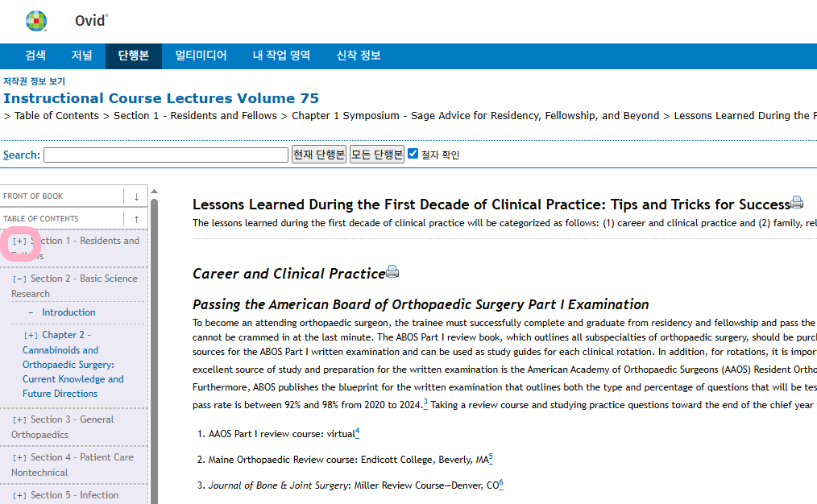Click the 현재 단행본 search button
Screen dimensions: 817x504
pos(318,155)
